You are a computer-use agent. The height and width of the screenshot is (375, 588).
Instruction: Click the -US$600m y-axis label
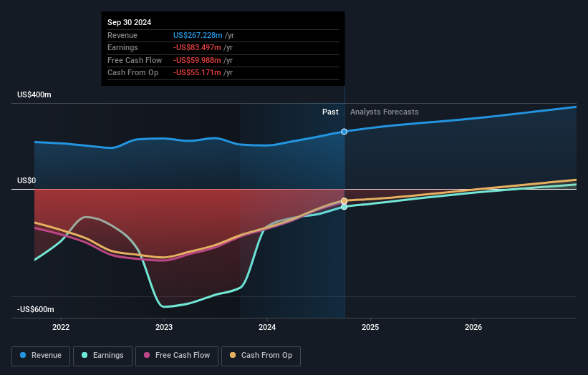point(36,309)
